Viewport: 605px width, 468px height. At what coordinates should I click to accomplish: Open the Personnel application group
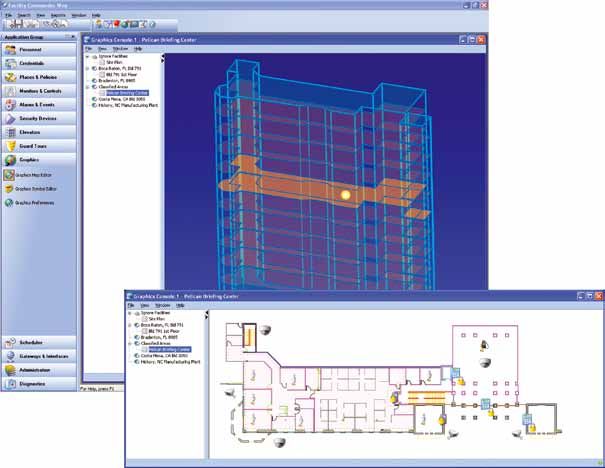pyautogui.click(x=36, y=48)
